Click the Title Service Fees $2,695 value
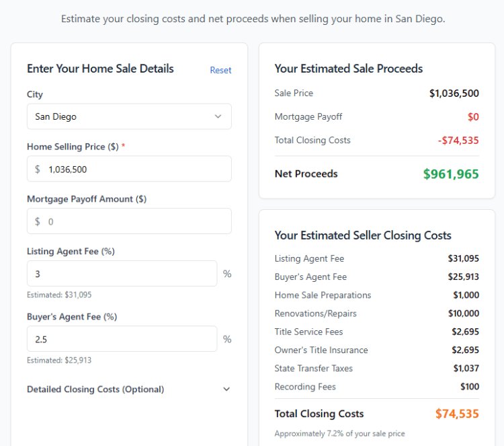The width and height of the screenshot is (504, 446). [x=466, y=332]
